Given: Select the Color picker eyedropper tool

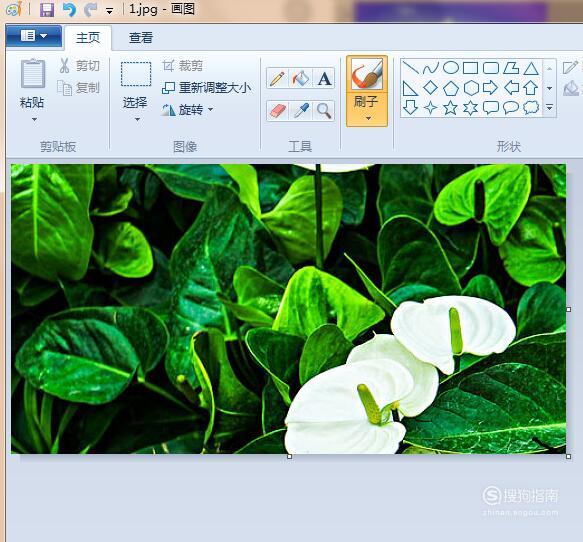Looking at the screenshot, I should [300, 111].
